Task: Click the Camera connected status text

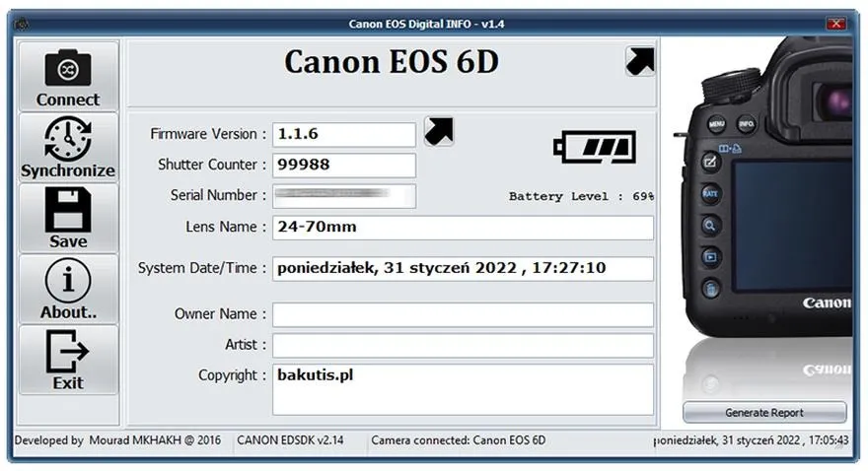Action: (x=459, y=440)
